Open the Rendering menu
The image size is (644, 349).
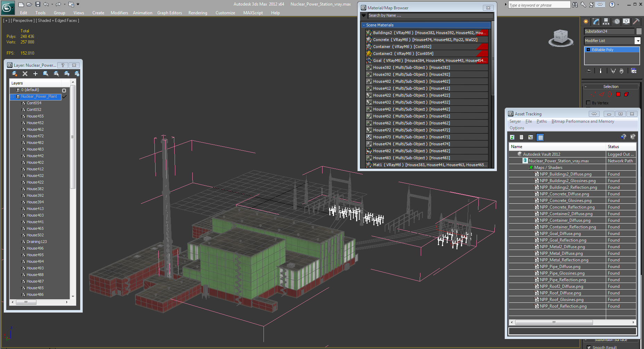[x=198, y=13]
